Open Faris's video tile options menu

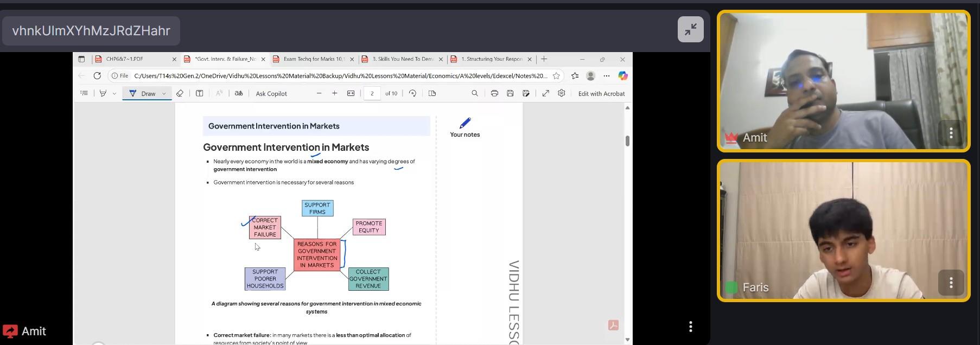click(951, 283)
